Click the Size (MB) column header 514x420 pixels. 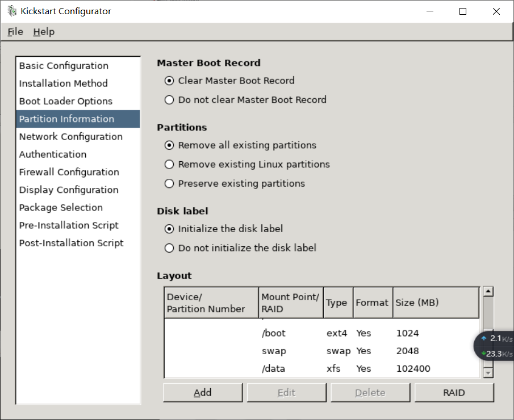tap(436, 303)
